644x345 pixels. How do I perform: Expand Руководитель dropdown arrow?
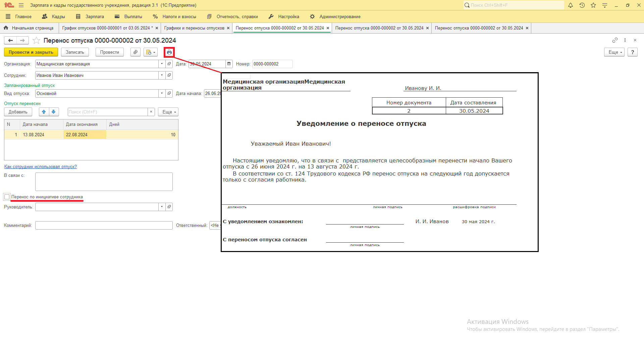162,207
